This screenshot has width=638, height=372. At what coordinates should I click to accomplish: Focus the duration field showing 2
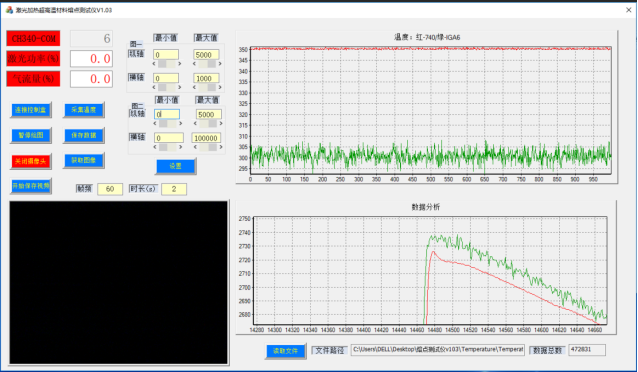(x=174, y=189)
